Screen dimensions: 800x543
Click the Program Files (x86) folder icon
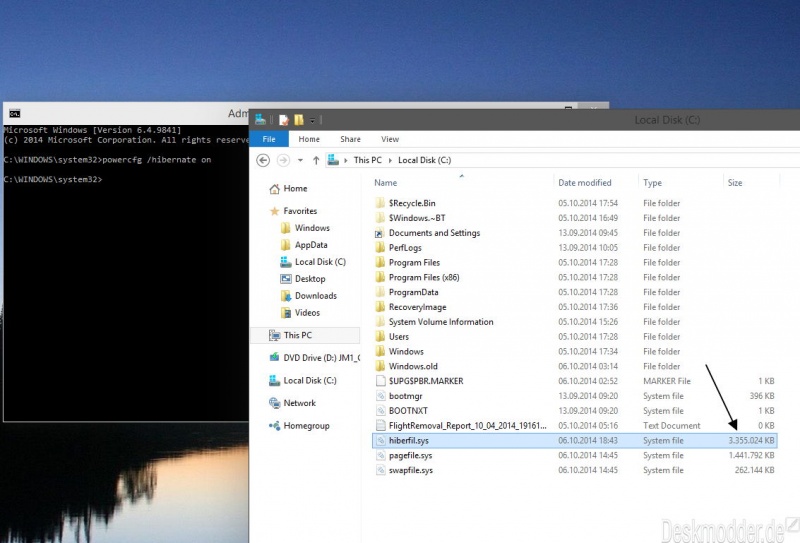tap(380, 277)
